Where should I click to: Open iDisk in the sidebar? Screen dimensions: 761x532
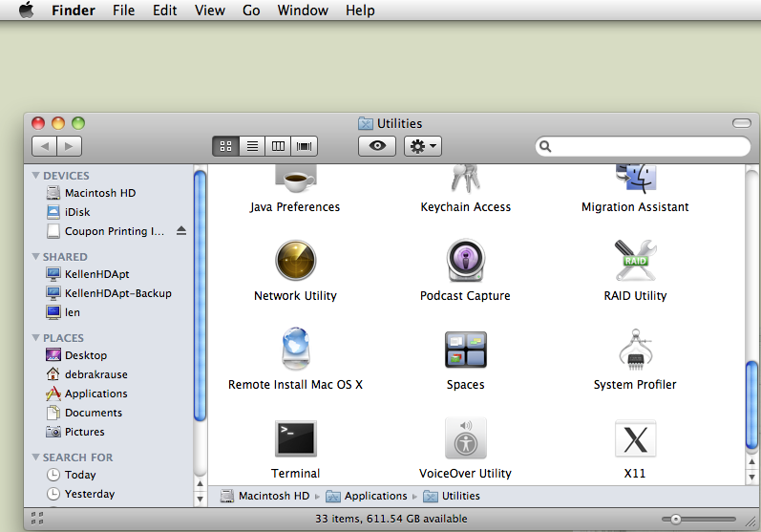pyautogui.click(x=68, y=212)
